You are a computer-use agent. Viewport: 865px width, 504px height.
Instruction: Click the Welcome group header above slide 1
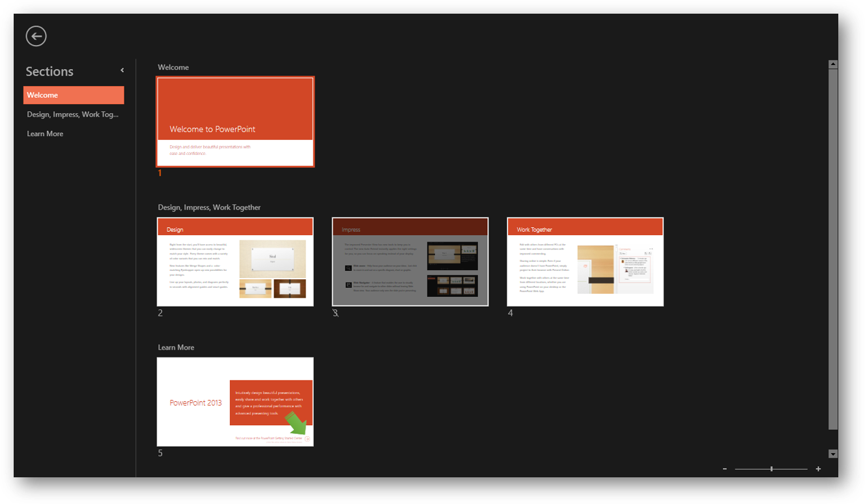coord(173,67)
